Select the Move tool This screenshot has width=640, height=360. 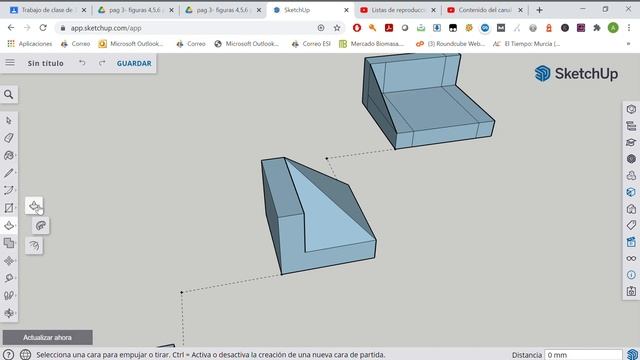(x=9, y=261)
